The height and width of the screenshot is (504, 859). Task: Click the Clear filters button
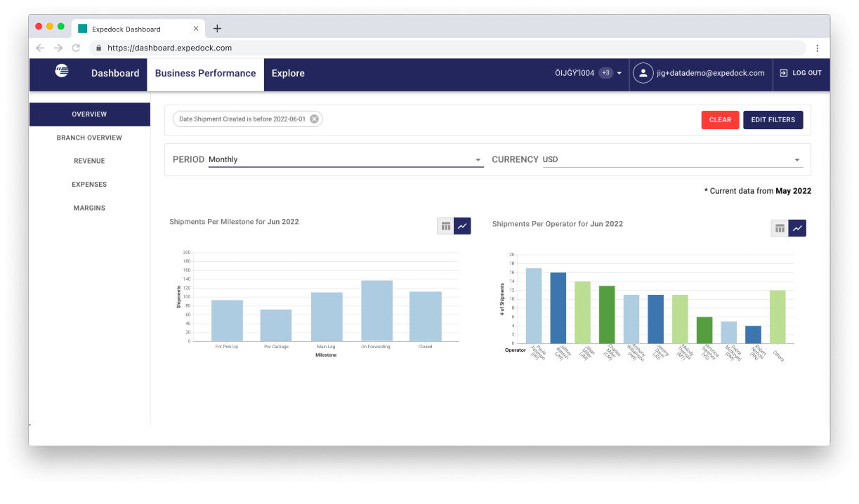tap(720, 119)
